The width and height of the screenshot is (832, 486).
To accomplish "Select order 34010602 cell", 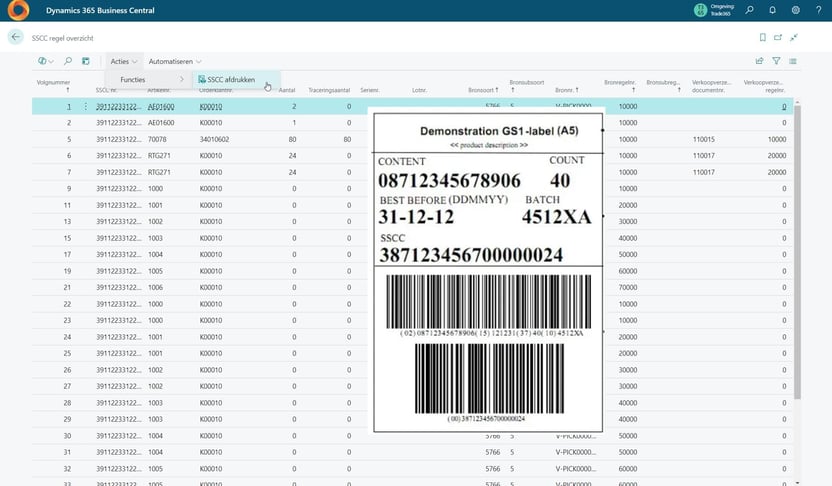I will tap(214, 140).
